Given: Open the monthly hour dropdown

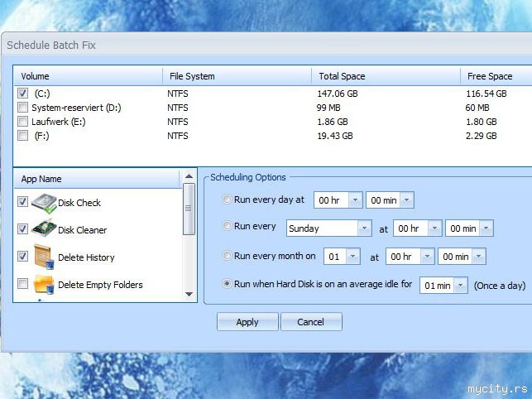Looking at the screenshot, I should point(428,257).
